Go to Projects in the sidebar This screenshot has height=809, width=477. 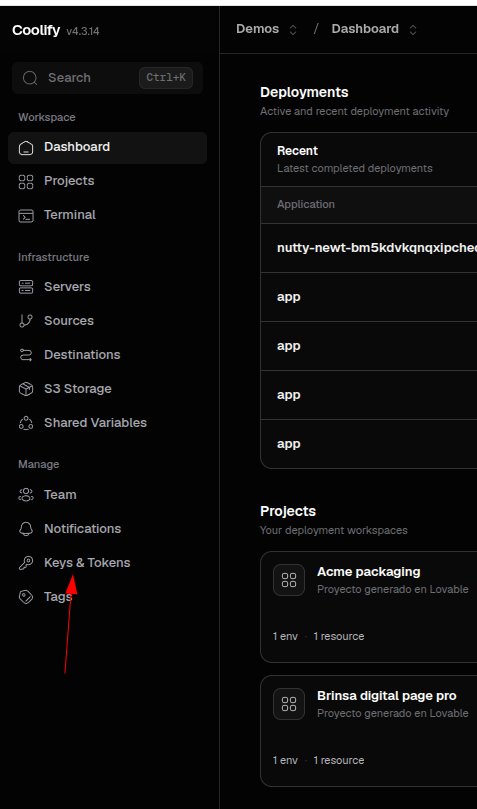[x=107, y=182]
